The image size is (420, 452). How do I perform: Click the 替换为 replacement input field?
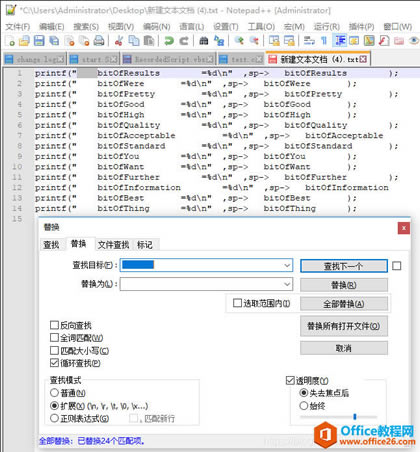pyautogui.click(x=206, y=284)
